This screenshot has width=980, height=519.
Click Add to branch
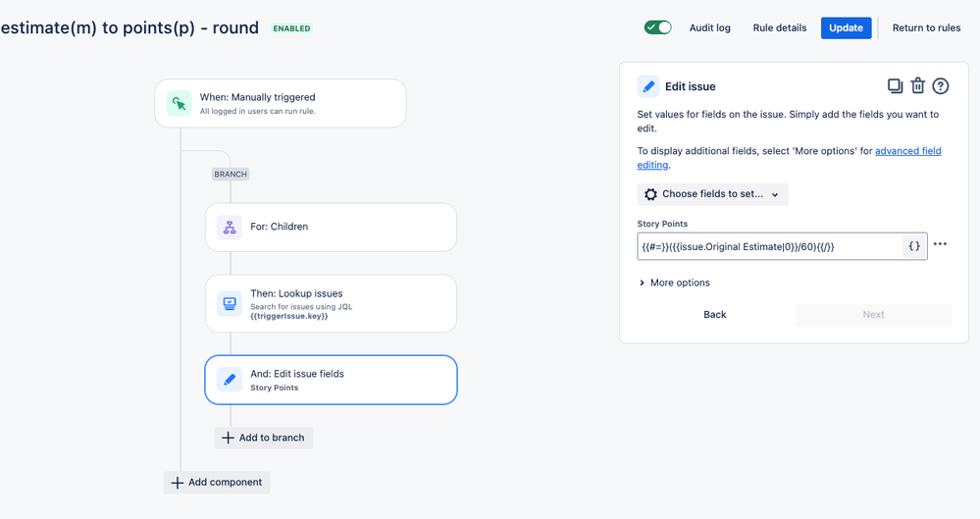coord(264,438)
